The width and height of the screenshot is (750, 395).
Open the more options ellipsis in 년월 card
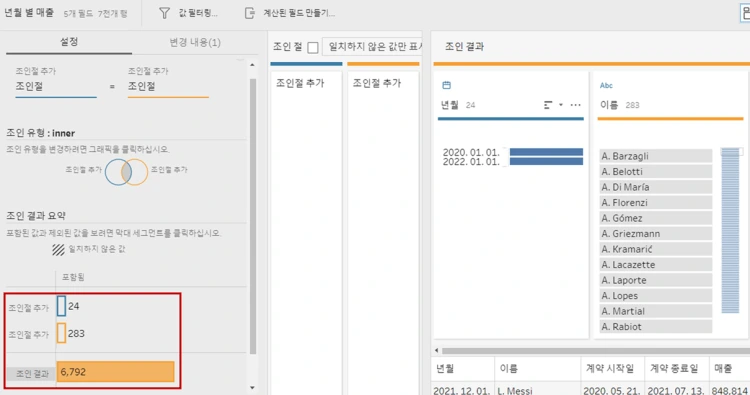575,105
